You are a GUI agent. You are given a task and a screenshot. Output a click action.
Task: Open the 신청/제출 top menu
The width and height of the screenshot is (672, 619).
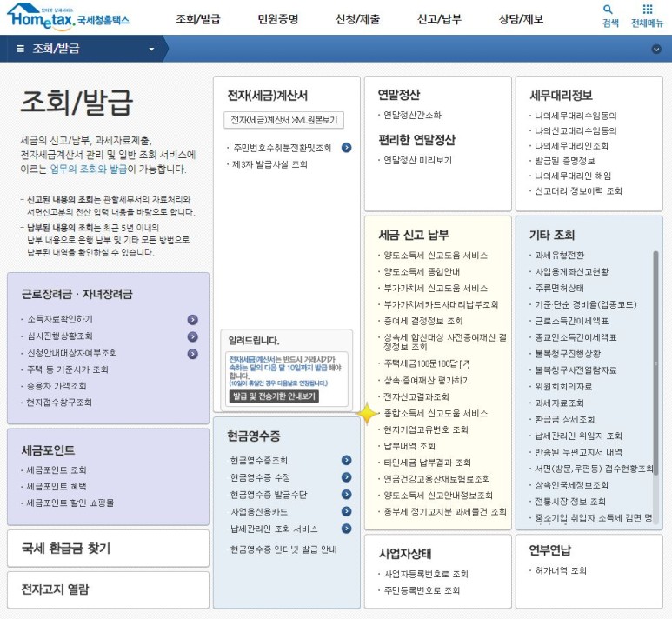click(x=358, y=19)
